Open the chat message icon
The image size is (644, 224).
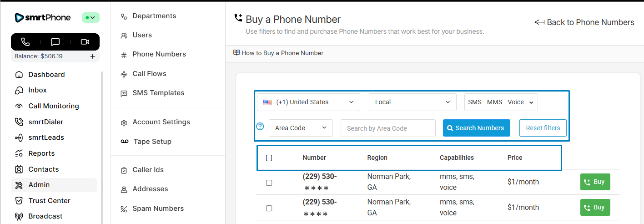click(55, 42)
